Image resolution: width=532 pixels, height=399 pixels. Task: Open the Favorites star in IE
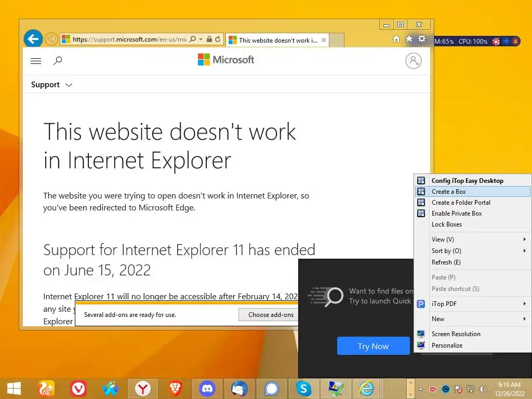pyautogui.click(x=409, y=38)
